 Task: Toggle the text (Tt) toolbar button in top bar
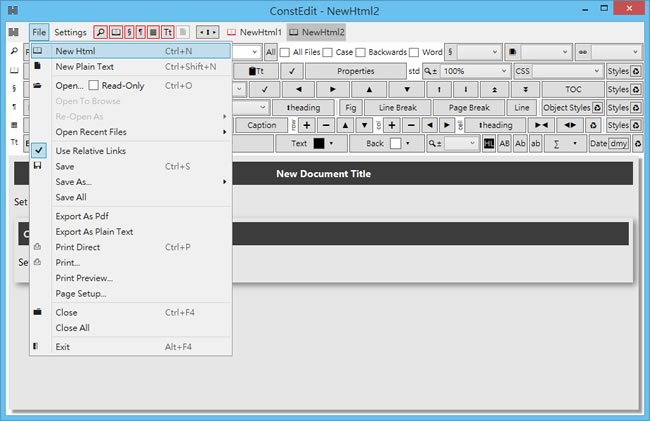point(167,32)
